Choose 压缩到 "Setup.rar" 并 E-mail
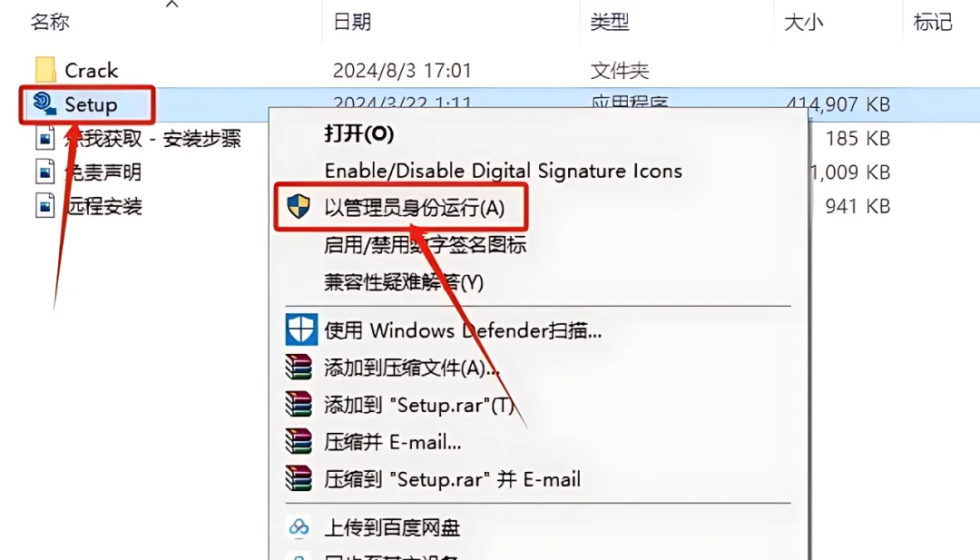 452,479
